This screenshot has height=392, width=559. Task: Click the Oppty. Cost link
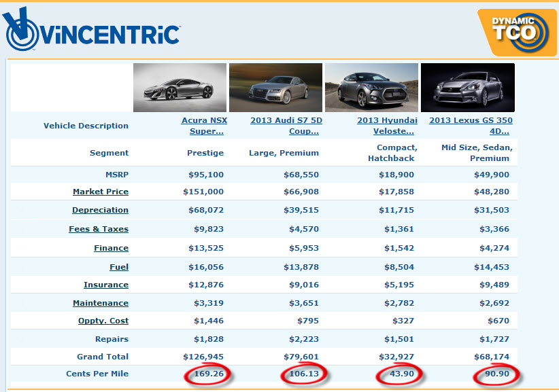(103, 321)
